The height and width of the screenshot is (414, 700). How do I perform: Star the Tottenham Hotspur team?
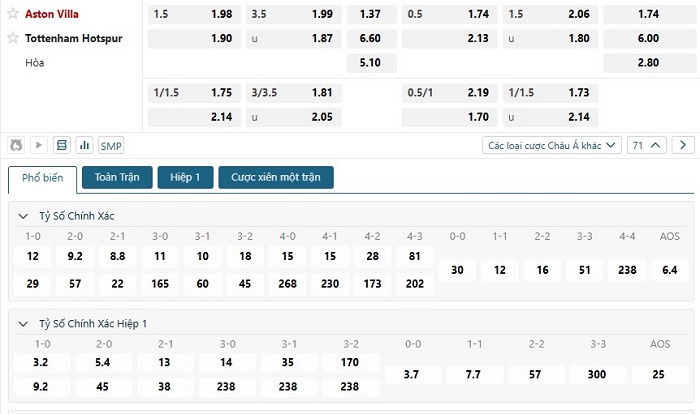point(13,38)
